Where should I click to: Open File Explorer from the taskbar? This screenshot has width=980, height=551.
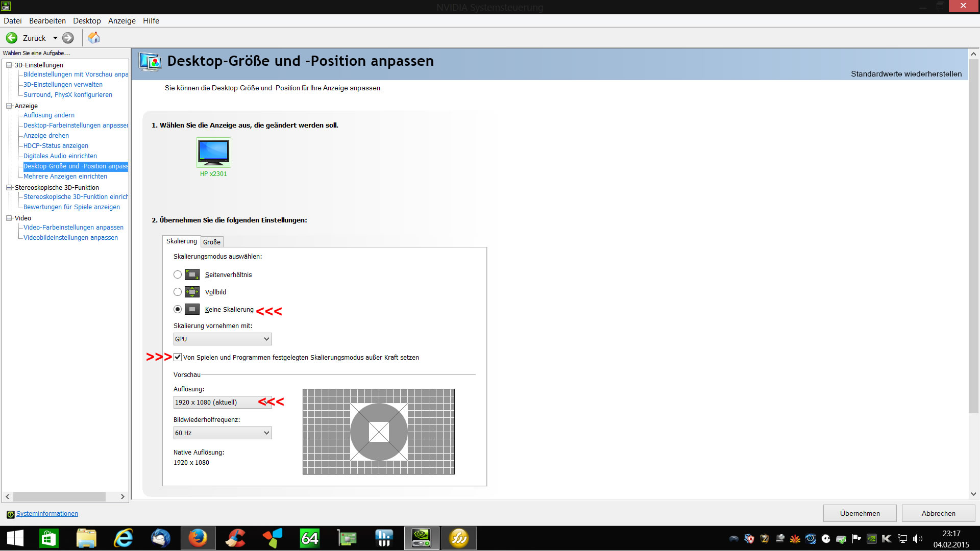86,538
